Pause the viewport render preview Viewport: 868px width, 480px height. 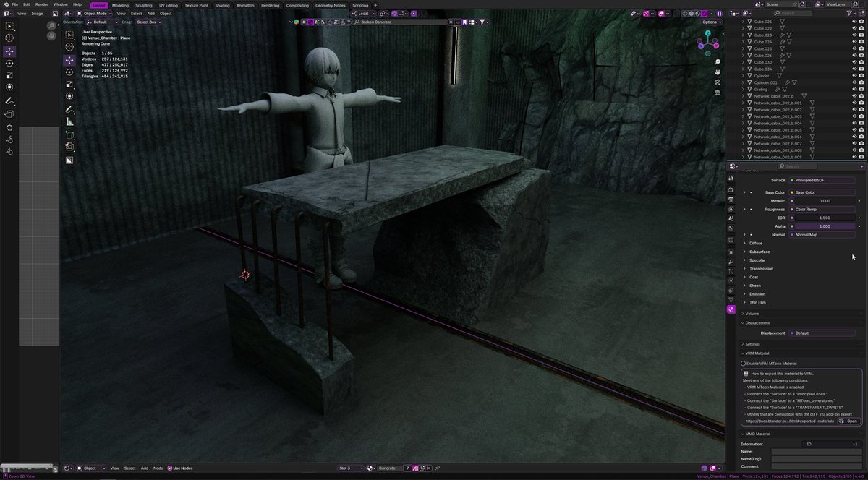tap(719, 14)
